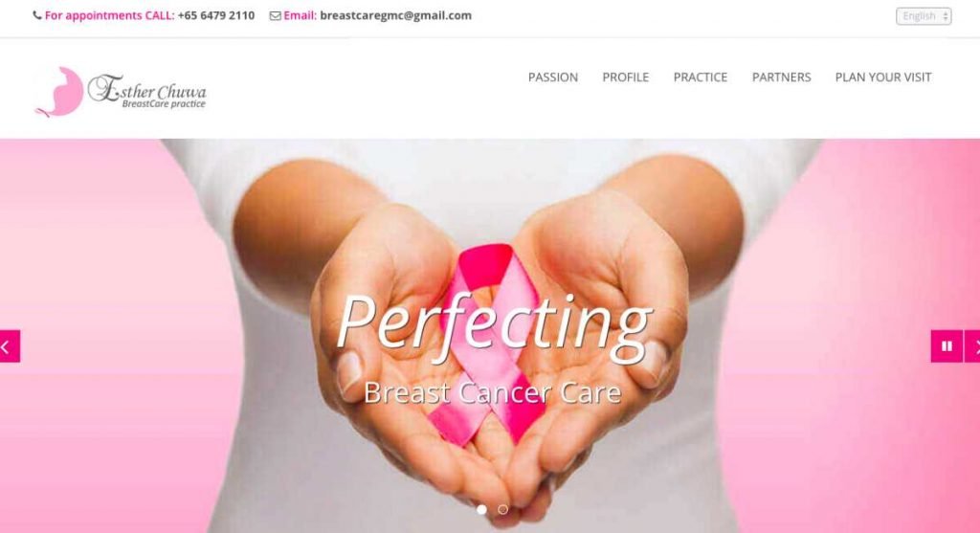Select the first slide indicator dot
Screen dimensions: 980x533
[481, 509]
